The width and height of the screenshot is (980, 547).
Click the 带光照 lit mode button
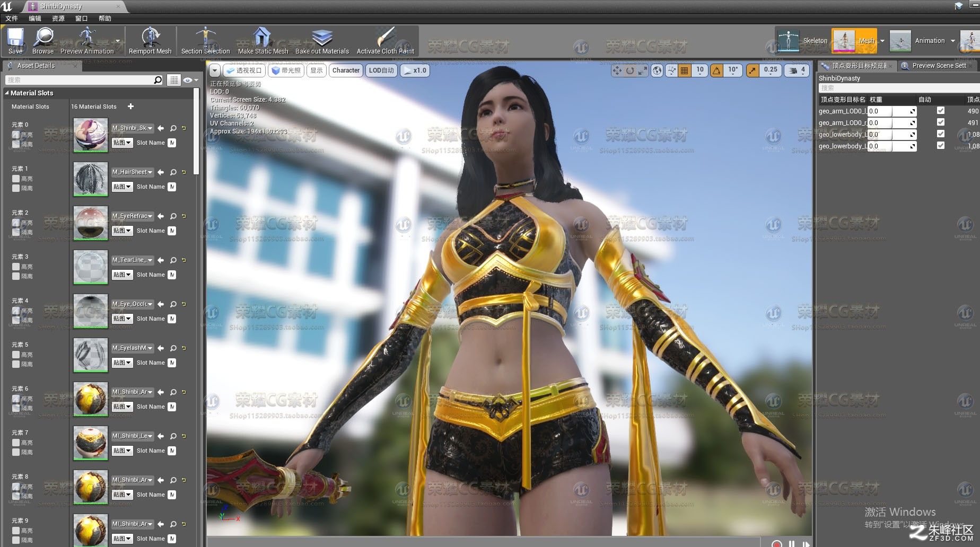[x=286, y=70]
